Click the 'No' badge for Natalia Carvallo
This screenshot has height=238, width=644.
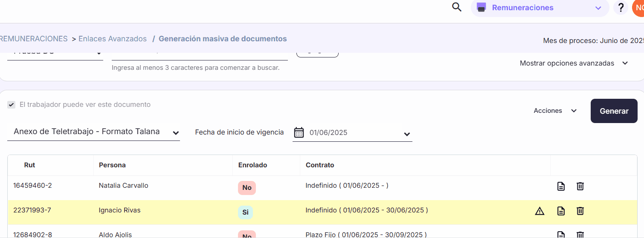click(x=247, y=188)
